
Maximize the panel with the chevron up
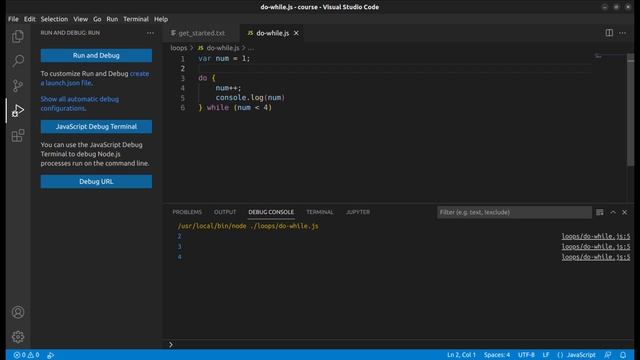point(613,212)
